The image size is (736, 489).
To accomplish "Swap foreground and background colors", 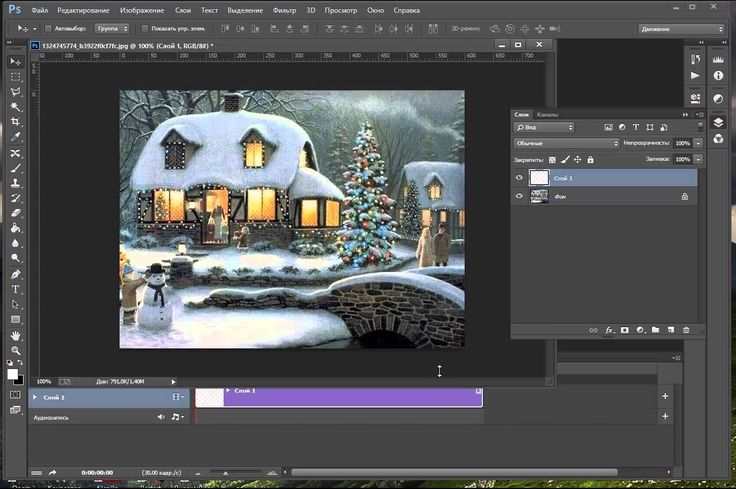I will tap(20, 362).
